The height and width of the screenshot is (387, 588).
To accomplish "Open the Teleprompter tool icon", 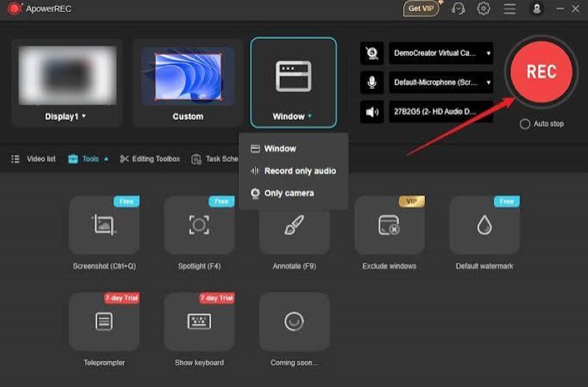I will coord(104,322).
